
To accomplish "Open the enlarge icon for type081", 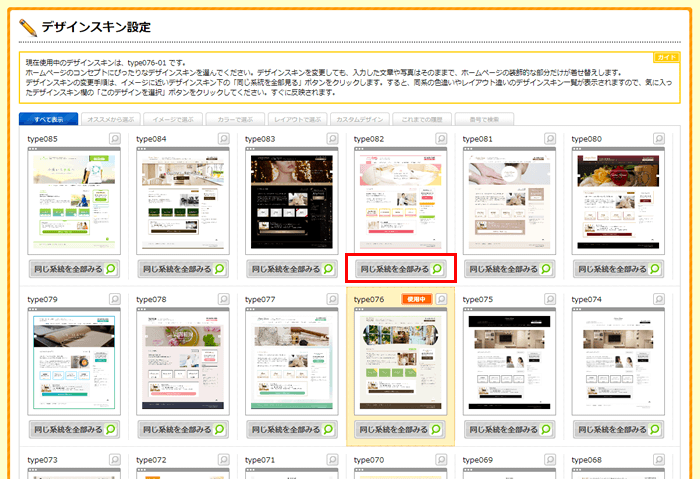I will click(x=550, y=139).
